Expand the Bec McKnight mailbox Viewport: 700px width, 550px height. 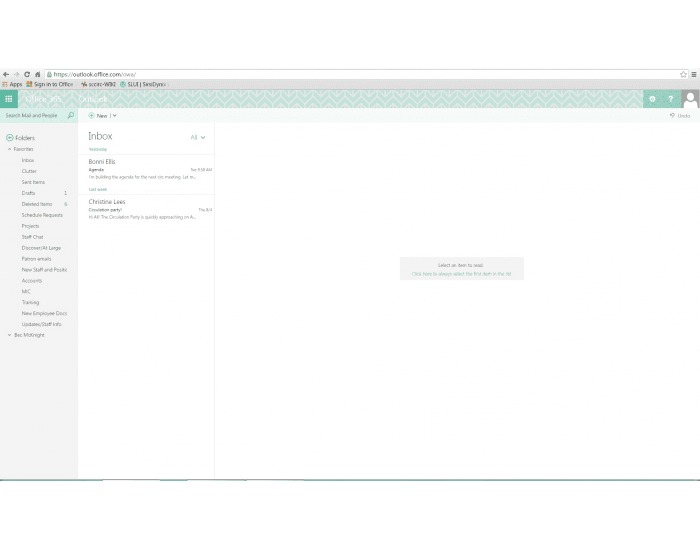click(9, 335)
